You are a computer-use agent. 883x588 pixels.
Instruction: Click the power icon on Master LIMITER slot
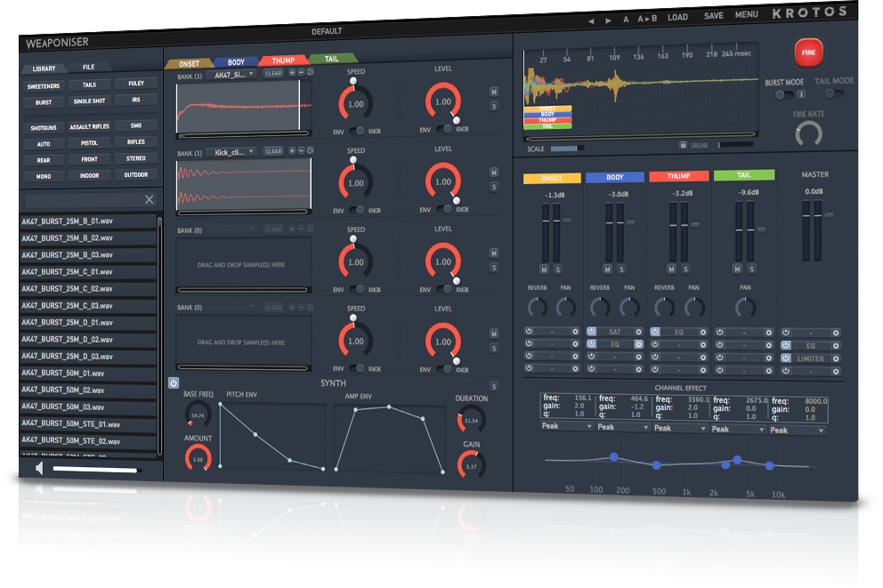click(786, 358)
